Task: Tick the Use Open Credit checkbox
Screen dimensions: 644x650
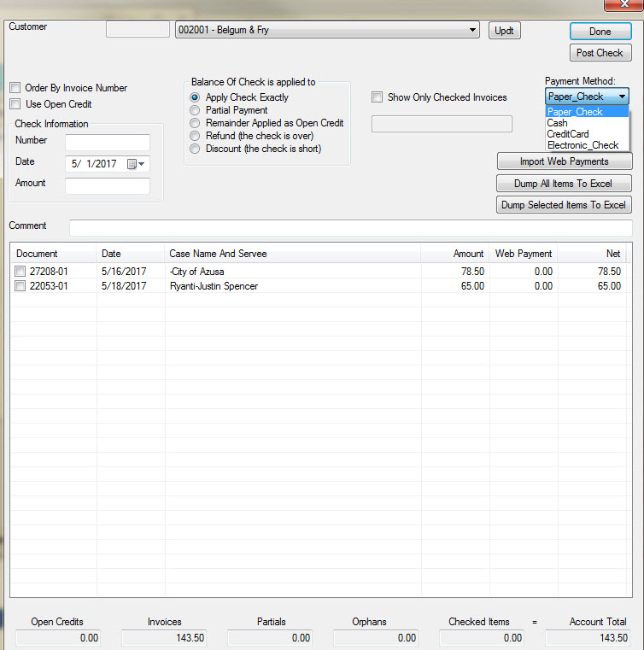Action: 15,103
